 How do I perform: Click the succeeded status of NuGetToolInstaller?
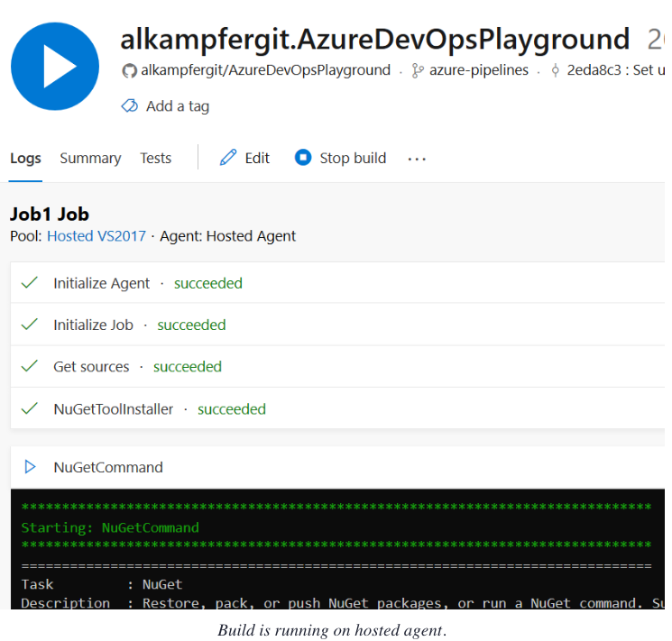coord(232,409)
